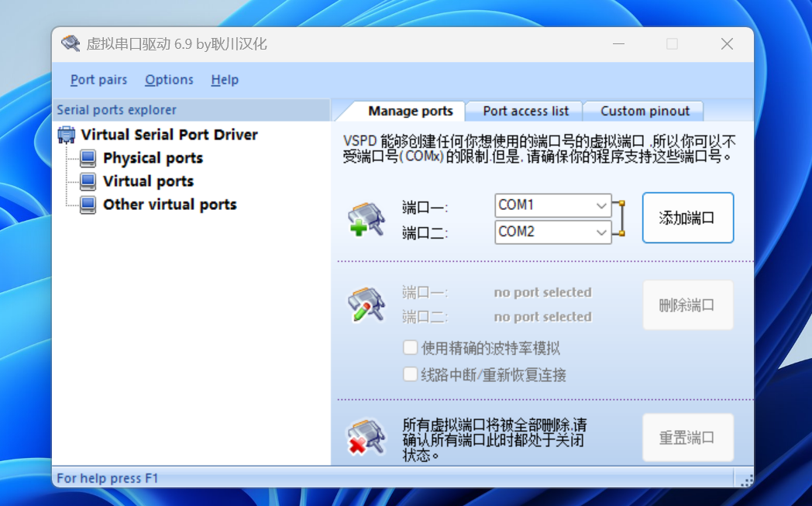Click 'no port selected' beside disabled 端口二
This screenshot has width=812, height=506.
(x=542, y=317)
